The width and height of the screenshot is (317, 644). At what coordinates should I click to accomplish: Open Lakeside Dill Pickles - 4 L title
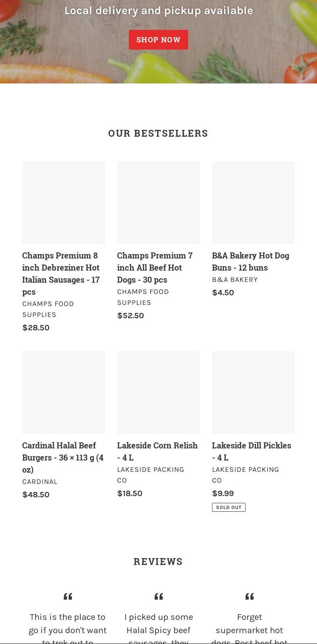pyautogui.click(x=251, y=451)
